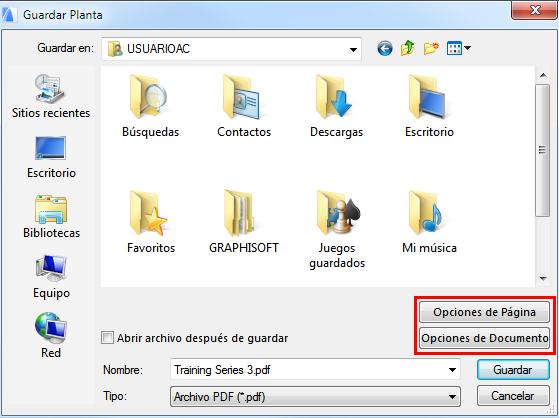Go to Escritorio in places sidebar
This screenshot has width=559, height=418.
(51, 157)
